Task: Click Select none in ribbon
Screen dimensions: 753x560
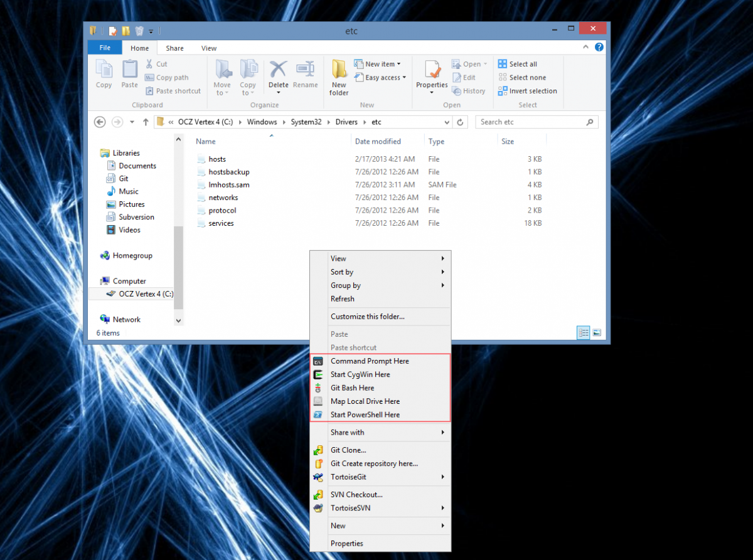Action: click(x=522, y=78)
